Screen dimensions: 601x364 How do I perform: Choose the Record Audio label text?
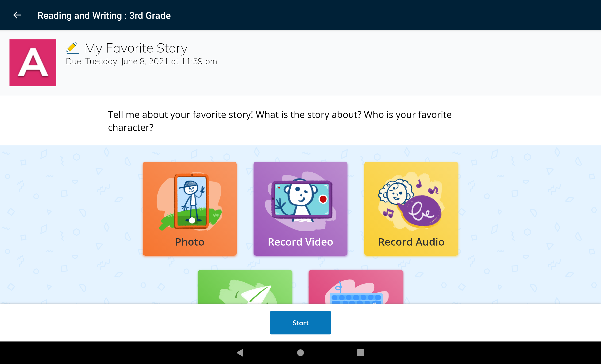coord(411,242)
